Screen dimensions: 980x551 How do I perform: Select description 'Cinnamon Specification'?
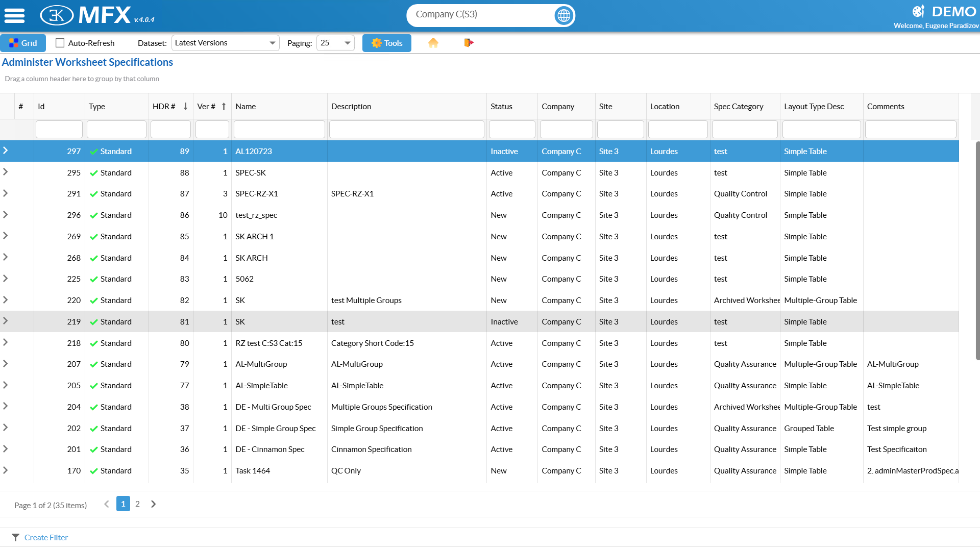click(x=407, y=449)
